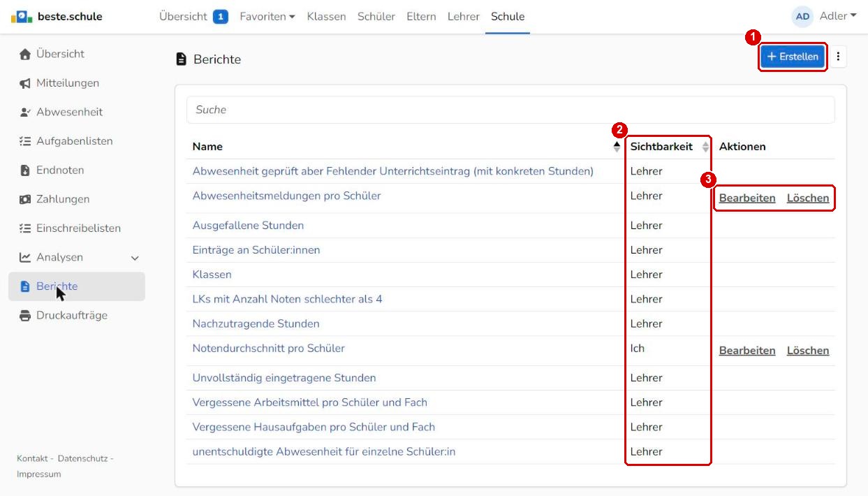Select the Zahlungen sidebar label
This screenshot has width=868, height=496.
click(63, 199)
